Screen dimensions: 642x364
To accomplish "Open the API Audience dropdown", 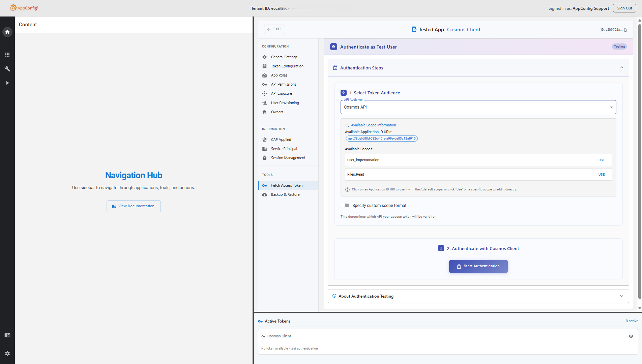I will pyautogui.click(x=478, y=107).
